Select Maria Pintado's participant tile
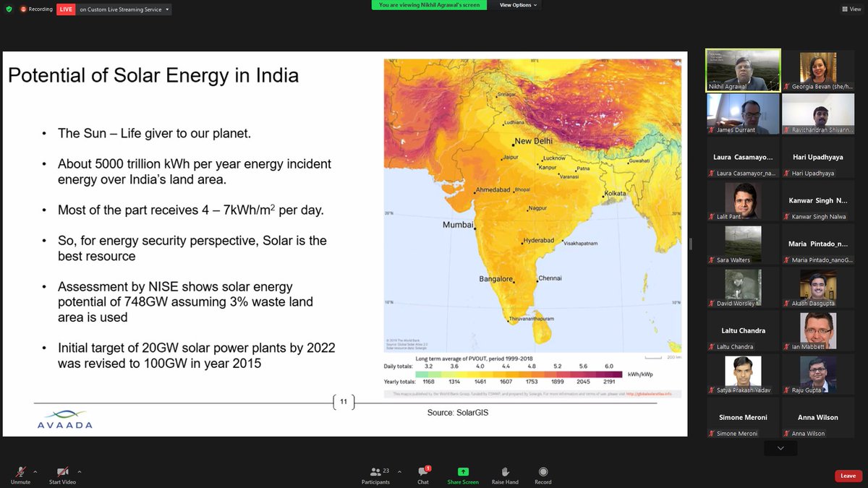The image size is (868, 488). coord(818,244)
